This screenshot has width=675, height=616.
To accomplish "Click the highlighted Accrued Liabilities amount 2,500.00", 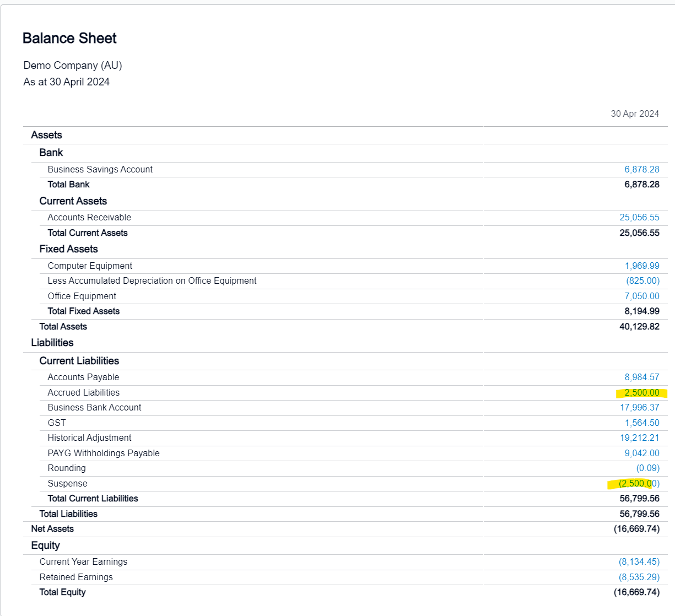I will pos(642,392).
